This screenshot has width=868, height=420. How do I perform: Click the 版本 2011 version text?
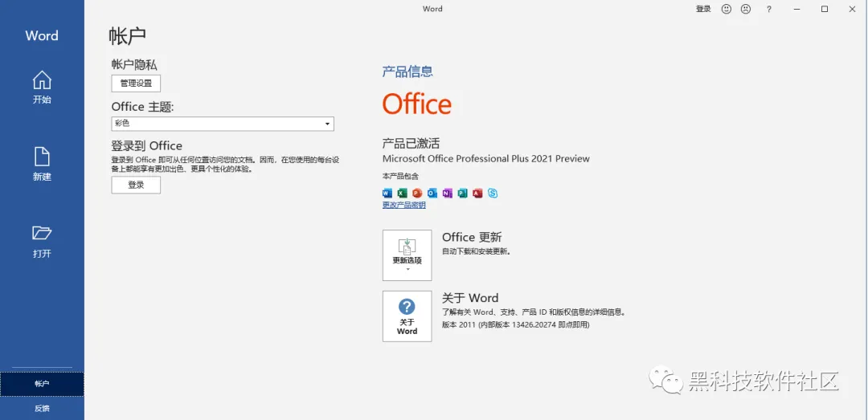[516, 324]
